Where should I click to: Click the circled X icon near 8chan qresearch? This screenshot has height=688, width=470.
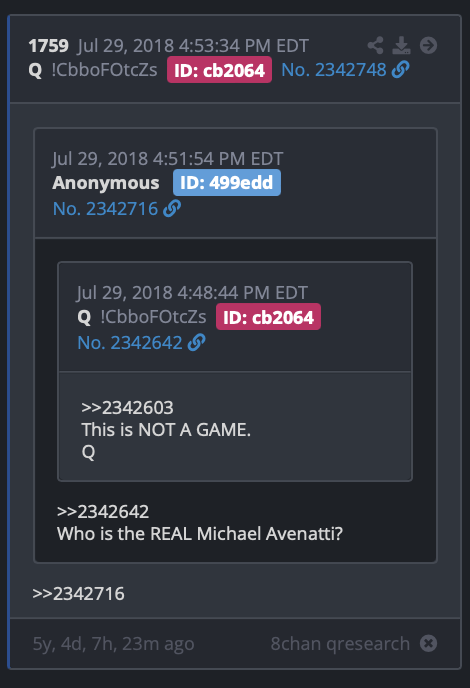[x=428, y=643]
